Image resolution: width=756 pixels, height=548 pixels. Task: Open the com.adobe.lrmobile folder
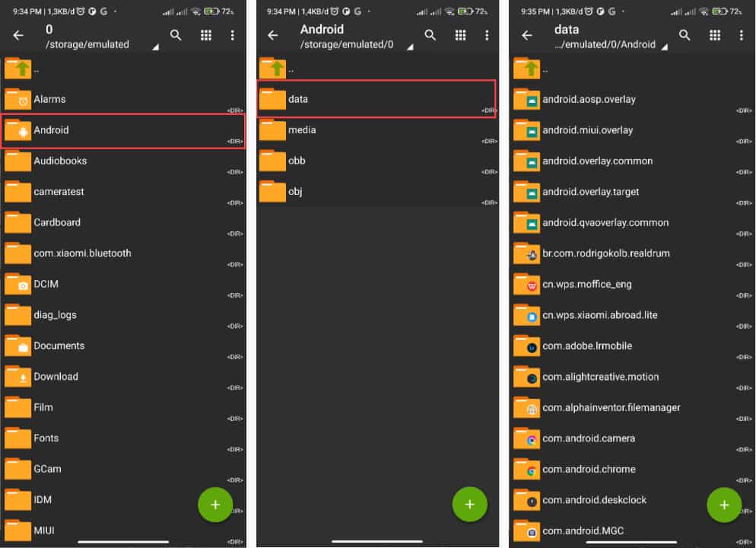(x=586, y=346)
